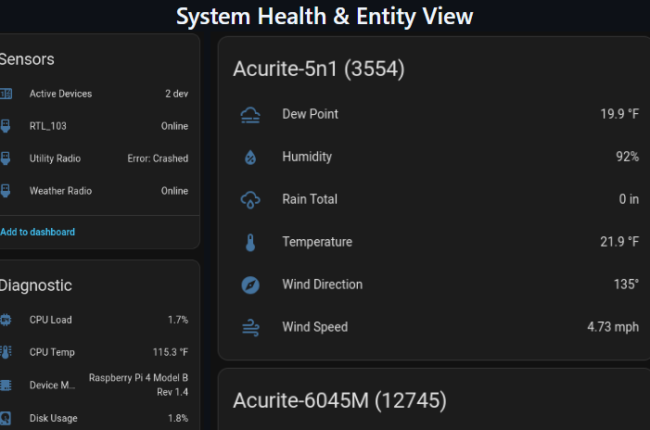Click the Rain Total cloud icon
This screenshot has width=650, height=430.
pyautogui.click(x=250, y=200)
